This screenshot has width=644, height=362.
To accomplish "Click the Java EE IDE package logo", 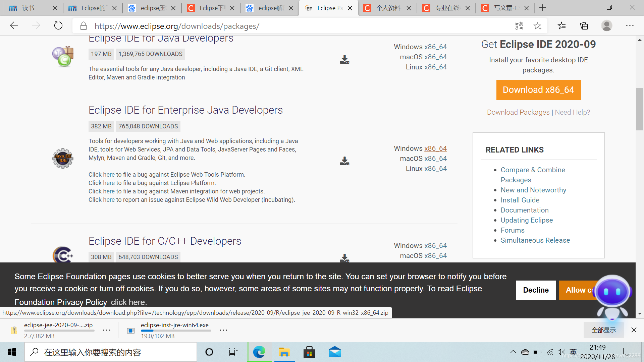I will (63, 158).
